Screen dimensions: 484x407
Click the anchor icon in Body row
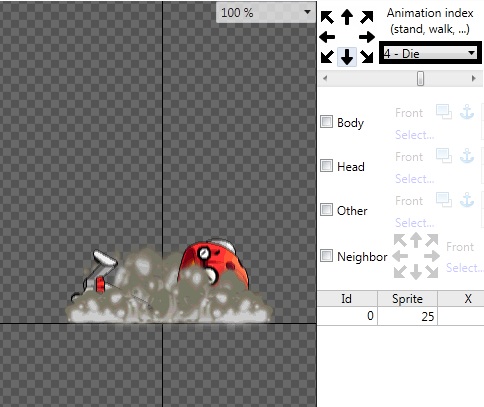(467, 112)
